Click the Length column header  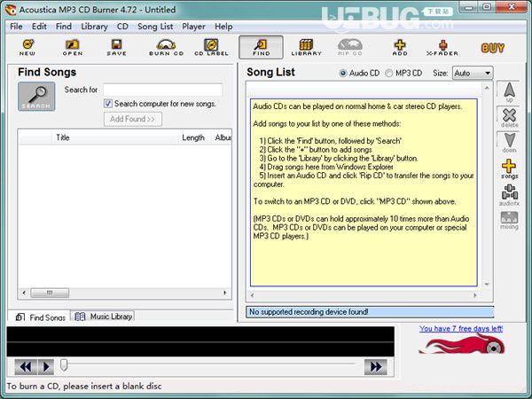click(195, 137)
